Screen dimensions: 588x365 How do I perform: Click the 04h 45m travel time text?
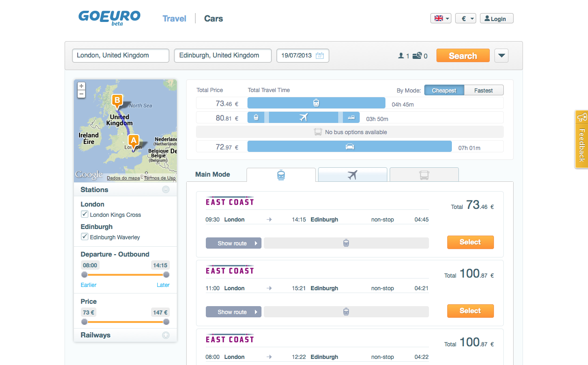point(403,105)
